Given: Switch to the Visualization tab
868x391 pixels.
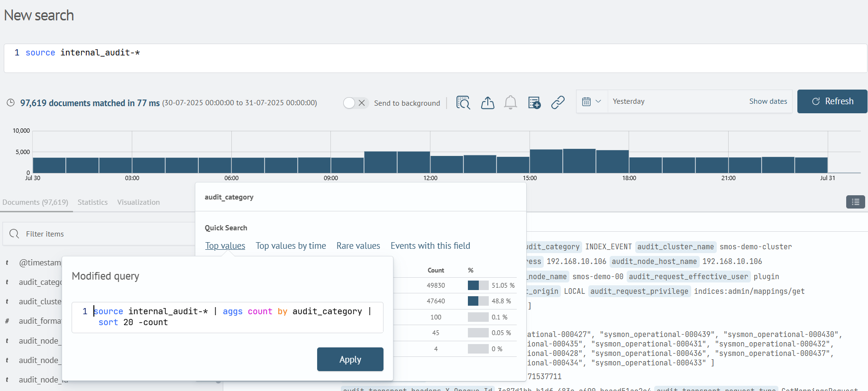Looking at the screenshot, I should (138, 202).
